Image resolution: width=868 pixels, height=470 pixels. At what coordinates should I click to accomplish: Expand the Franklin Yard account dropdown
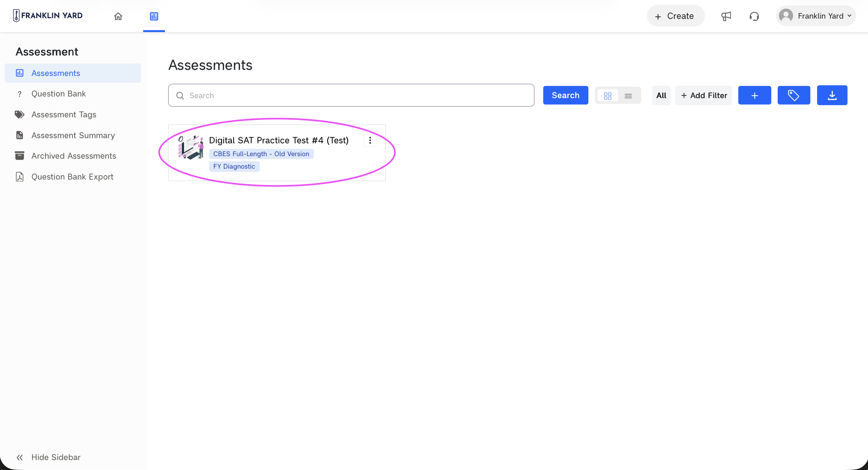click(x=816, y=16)
